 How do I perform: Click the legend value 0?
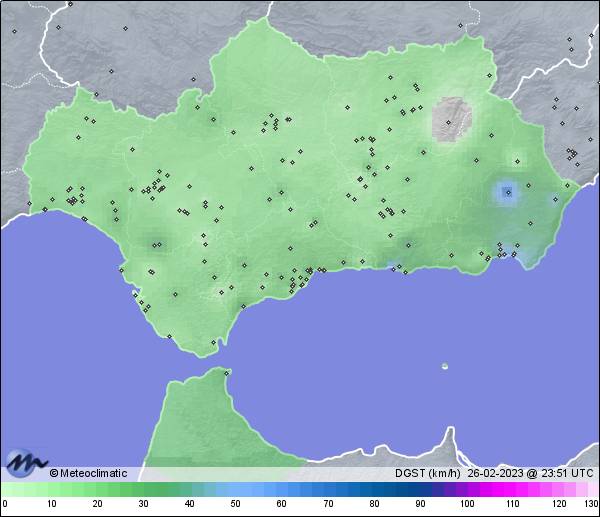pyautogui.click(x=5, y=504)
